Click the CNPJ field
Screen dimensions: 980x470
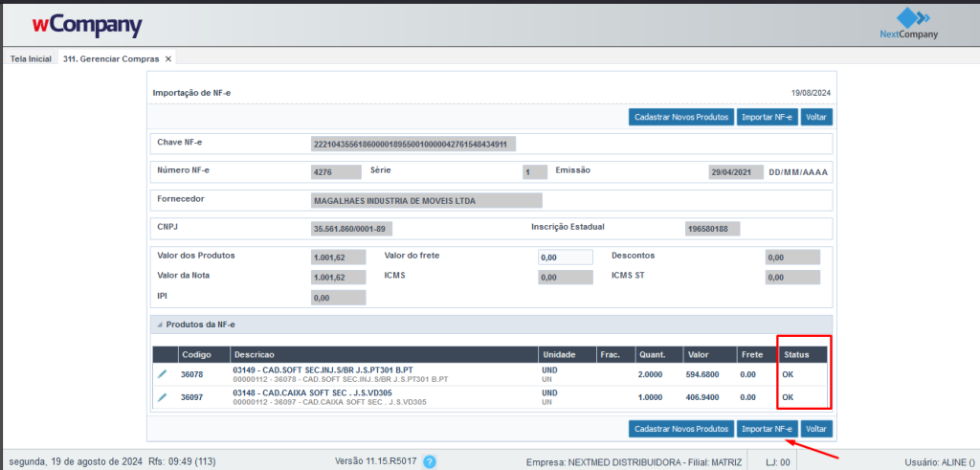tap(352, 229)
